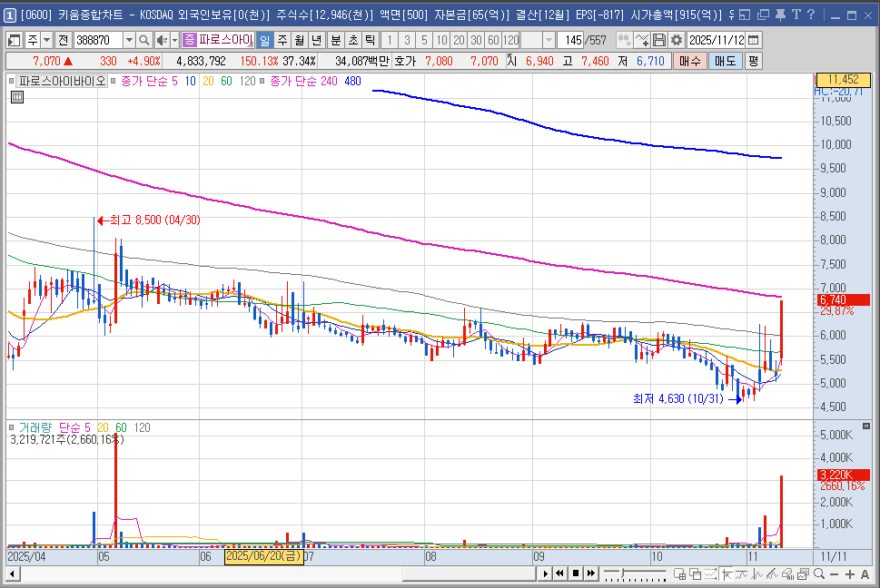This screenshot has height=588, width=880.
Task: Open the stock search magnifier
Action: click(143, 40)
